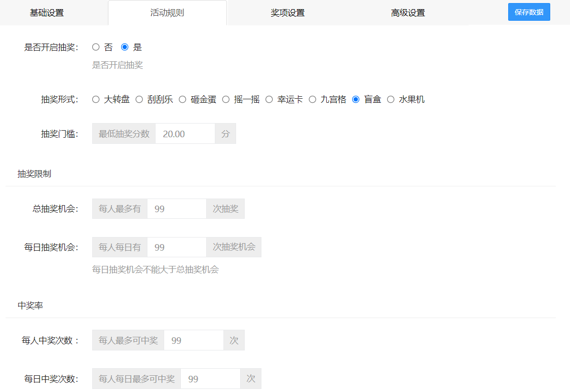The image size is (570, 392).
Task: Select 是 for 是否开启抽奖
Action: (125, 47)
